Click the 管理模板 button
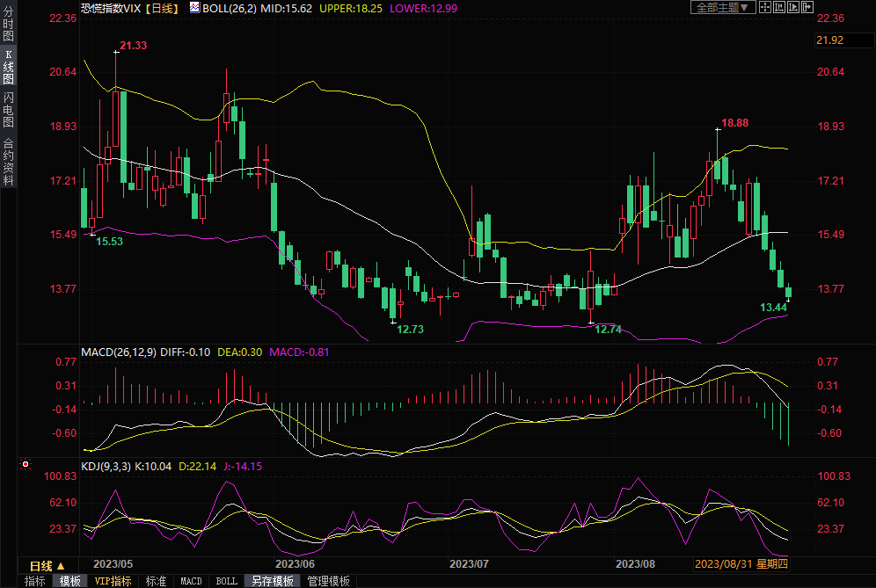The image size is (876, 588). tap(328, 581)
